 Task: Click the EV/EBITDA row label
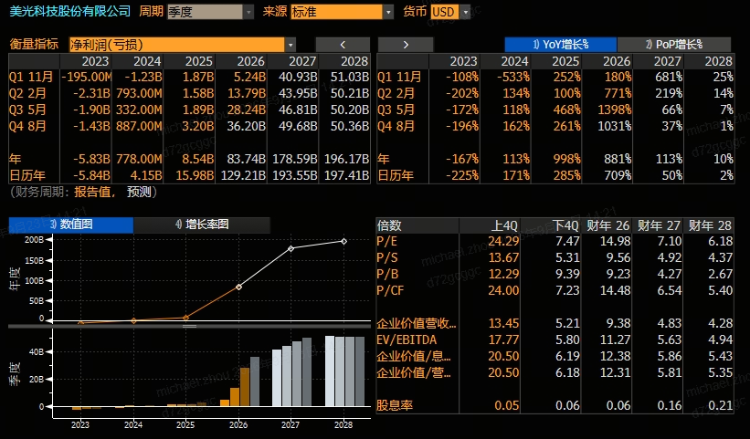(x=407, y=340)
